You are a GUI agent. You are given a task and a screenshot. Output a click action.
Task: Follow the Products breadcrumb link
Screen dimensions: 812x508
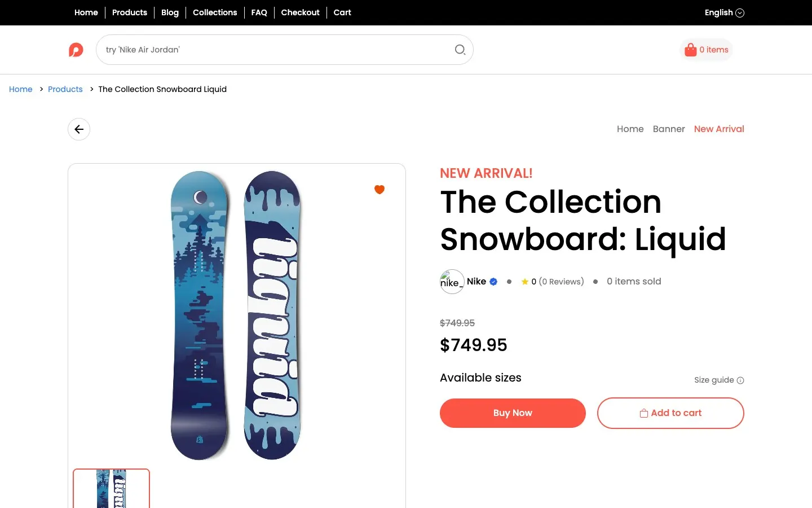(x=65, y=89)
